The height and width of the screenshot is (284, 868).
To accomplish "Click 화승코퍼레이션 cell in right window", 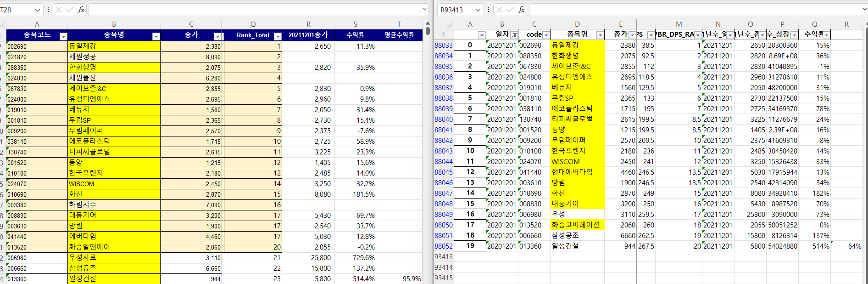I will [x=577, y=225].
